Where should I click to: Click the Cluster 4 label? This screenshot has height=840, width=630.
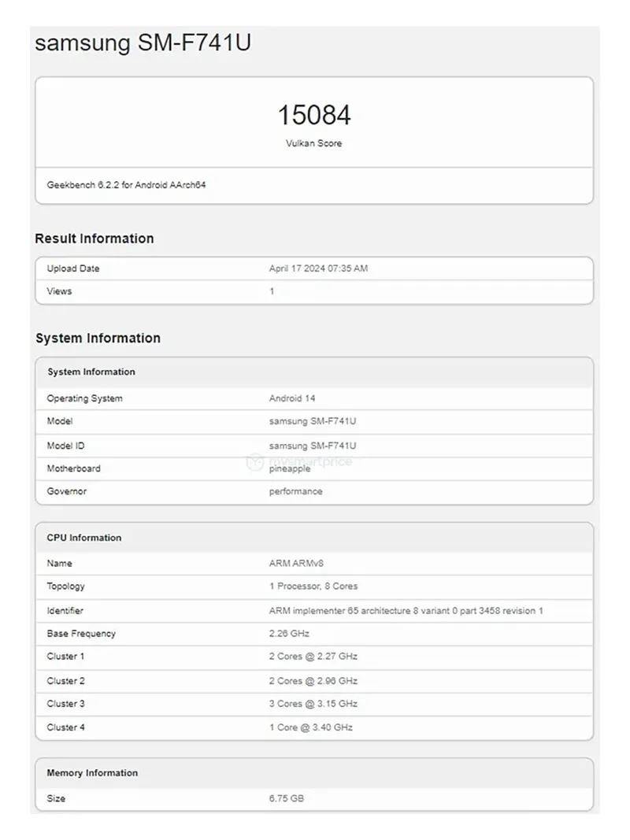(x=65, y=727)
